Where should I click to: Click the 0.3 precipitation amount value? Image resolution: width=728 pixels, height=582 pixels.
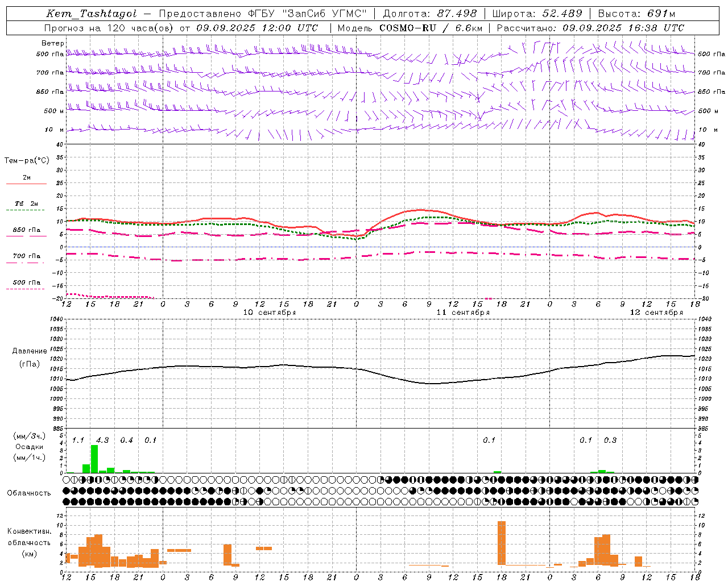610,440
